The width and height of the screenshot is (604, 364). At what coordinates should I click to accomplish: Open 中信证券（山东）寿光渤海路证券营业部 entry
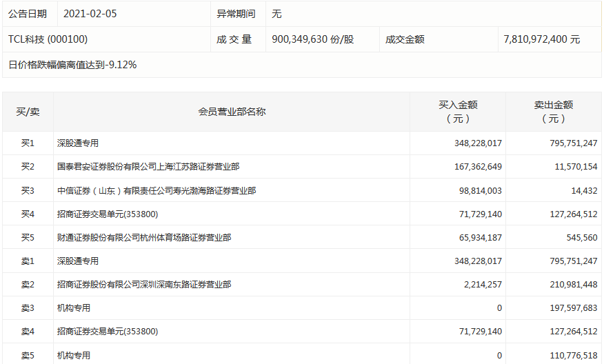tap(157, 190)
